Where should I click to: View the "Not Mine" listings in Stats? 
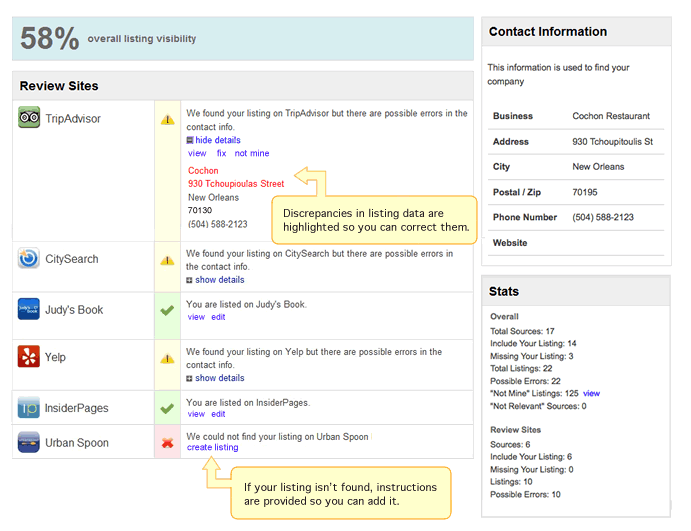tap(591, 394)
